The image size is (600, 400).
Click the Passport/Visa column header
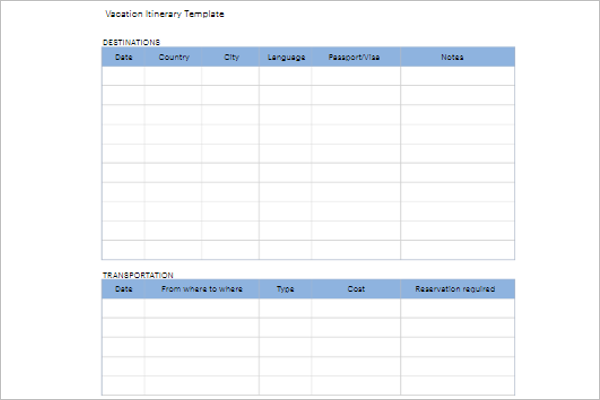point(354,57)
